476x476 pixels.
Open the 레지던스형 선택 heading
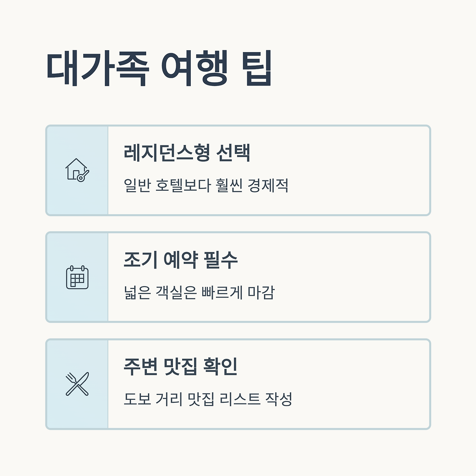pyautogui.click(x=187, y=152)
